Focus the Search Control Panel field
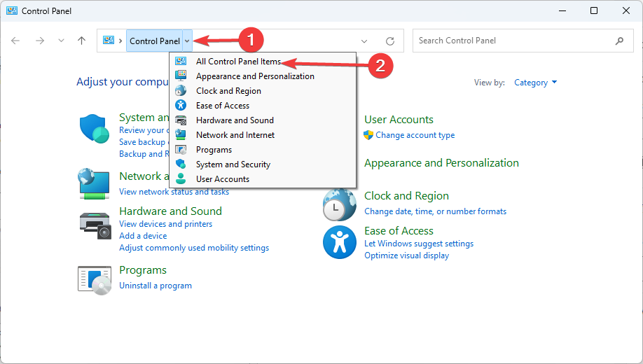The height and width of the screenshot is (364, 643). tap(523, 41)
